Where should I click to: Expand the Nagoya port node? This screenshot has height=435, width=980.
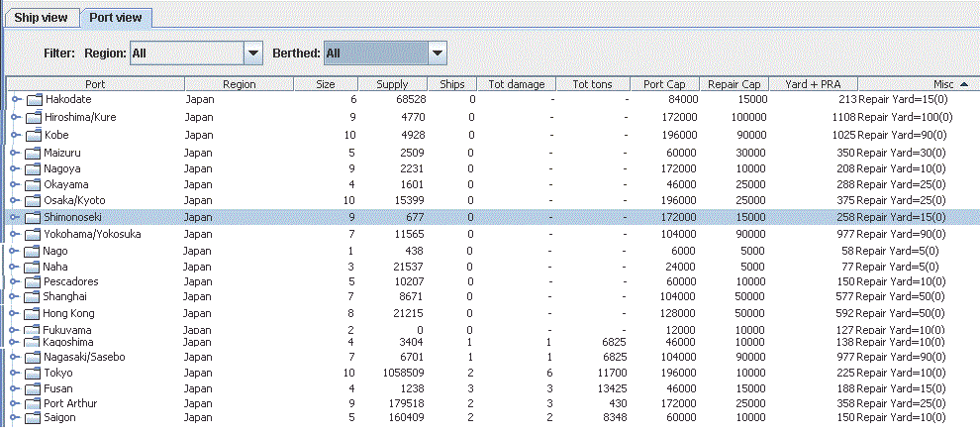tap(16, 168)
